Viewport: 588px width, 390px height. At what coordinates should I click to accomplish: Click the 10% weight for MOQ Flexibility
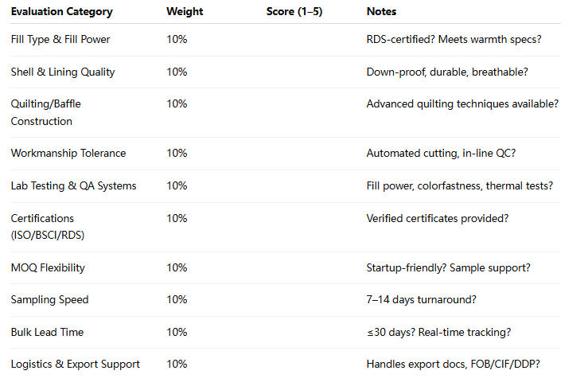tap(177, 267)
